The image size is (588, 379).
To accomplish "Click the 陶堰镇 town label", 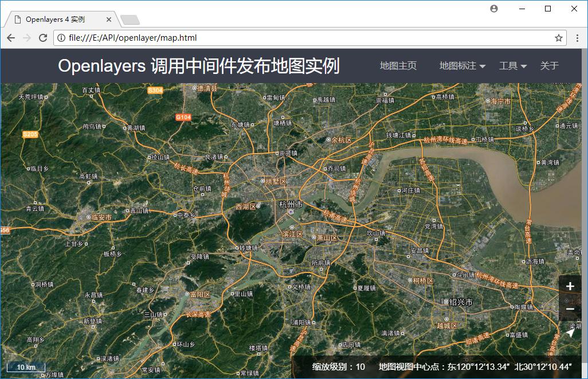I will 524,307.
